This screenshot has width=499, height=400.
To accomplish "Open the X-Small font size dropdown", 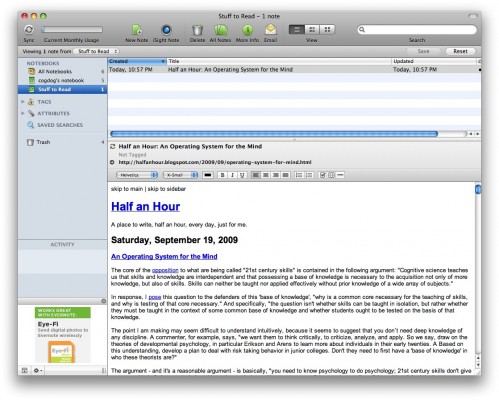I will click(x=180, y=175).
